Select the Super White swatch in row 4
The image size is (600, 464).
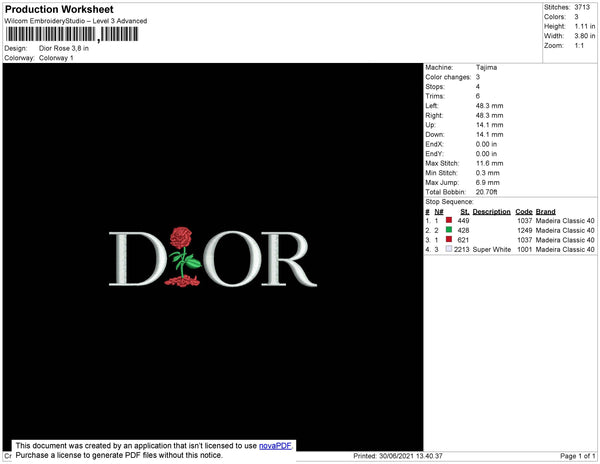point(449,249)
